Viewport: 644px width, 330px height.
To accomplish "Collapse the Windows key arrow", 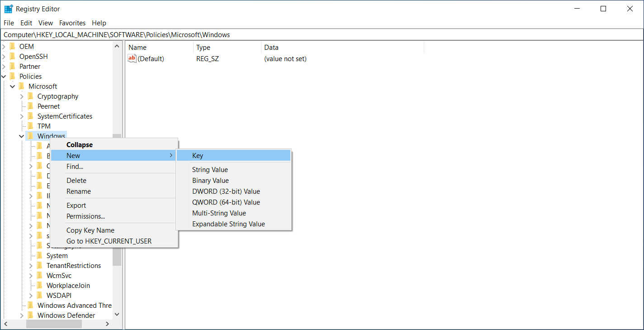I will click(x=22, y=136).
